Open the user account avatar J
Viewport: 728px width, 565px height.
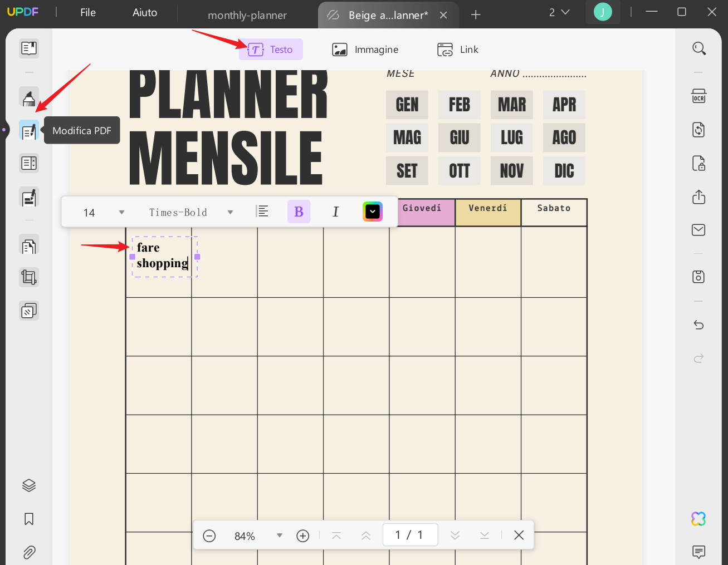[603, 12]
